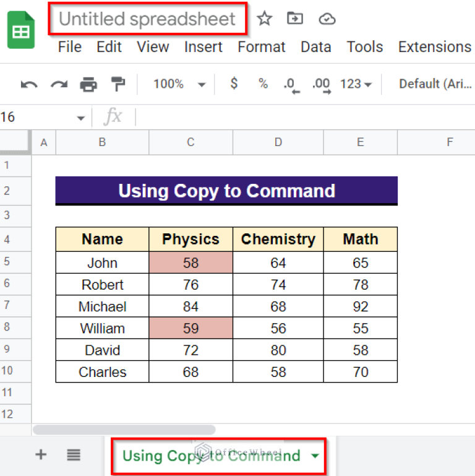This screenshot has height=476, width=475.
Task: Open the zoom 100% dropdown
Action: pyautogui.click(x=180, y=84)
